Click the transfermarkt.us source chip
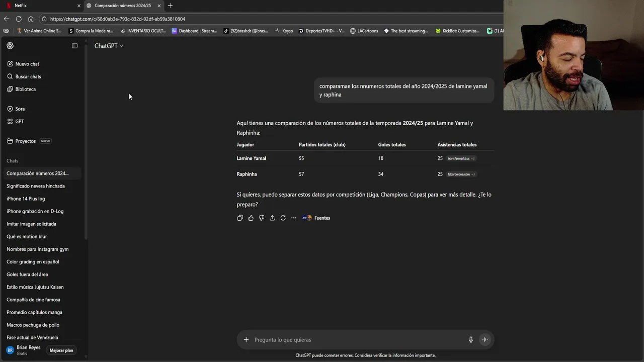Screen dimensions: 644x362 [x=460, y=158]
